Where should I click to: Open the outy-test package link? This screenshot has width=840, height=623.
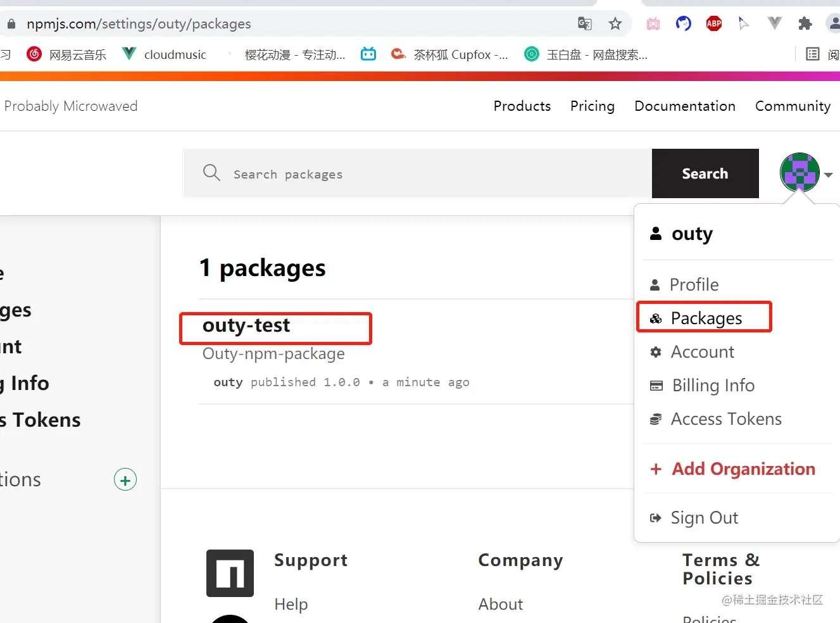(246, 325)
